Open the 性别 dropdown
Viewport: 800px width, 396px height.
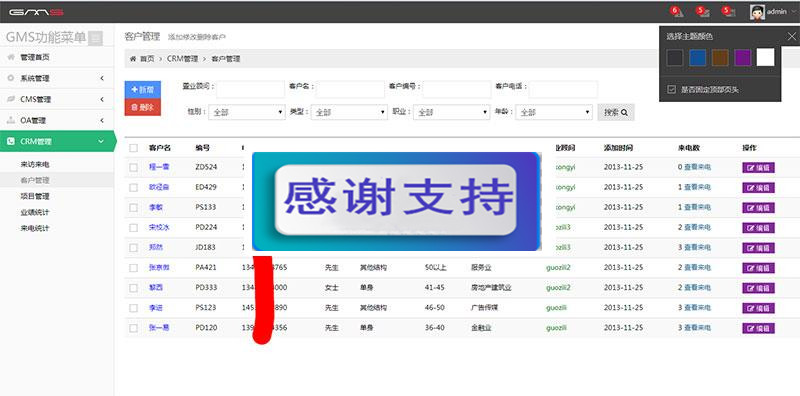[x=247, y=112]
